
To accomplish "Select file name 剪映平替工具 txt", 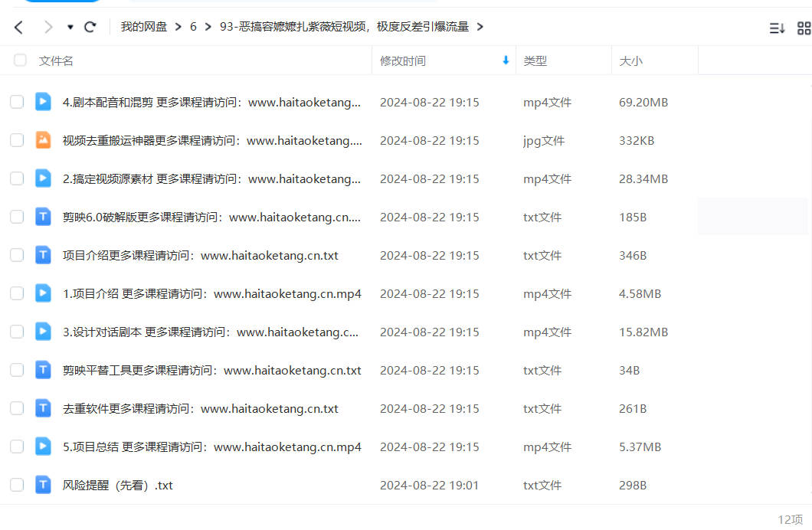I will click(x=211, y=371).
